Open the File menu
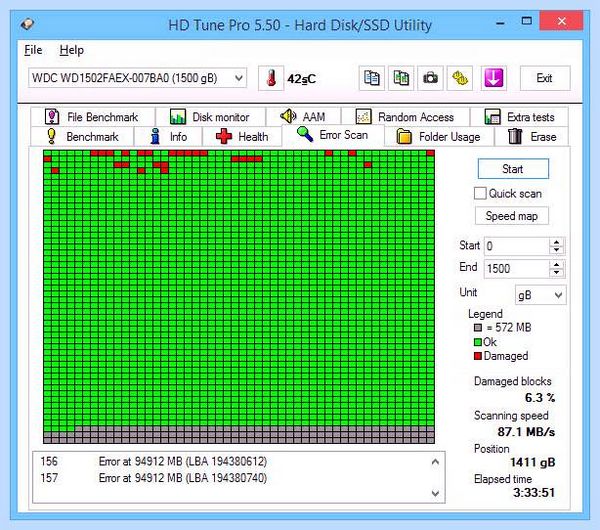The height and width of the screenshot is (530, 600). tap(33, 50)
